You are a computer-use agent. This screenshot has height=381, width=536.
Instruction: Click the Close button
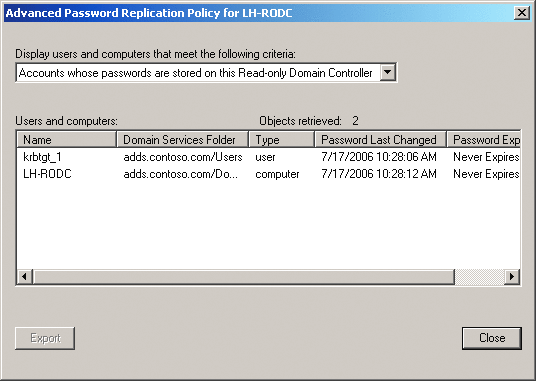coord(492,338)
